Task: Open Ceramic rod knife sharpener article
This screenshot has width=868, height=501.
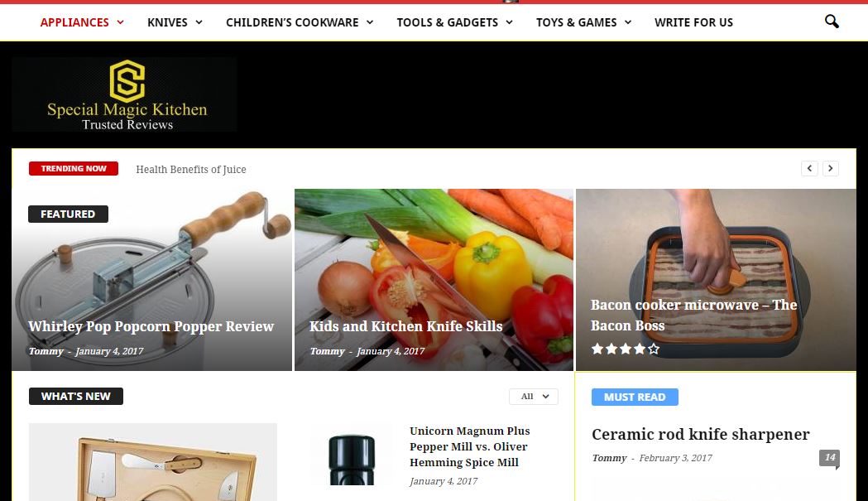Action: tap(700, 434)
